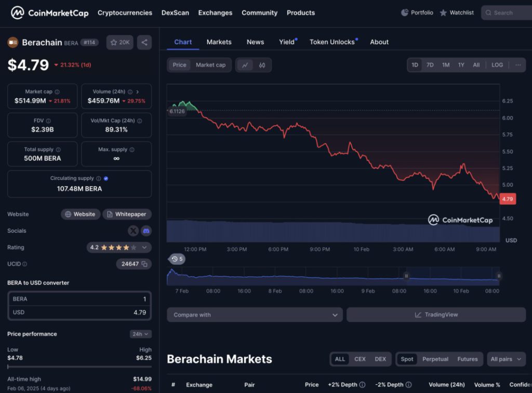Open the Berachain Website link
This screenshot has height=393, width=532.
tap(81, 214)
